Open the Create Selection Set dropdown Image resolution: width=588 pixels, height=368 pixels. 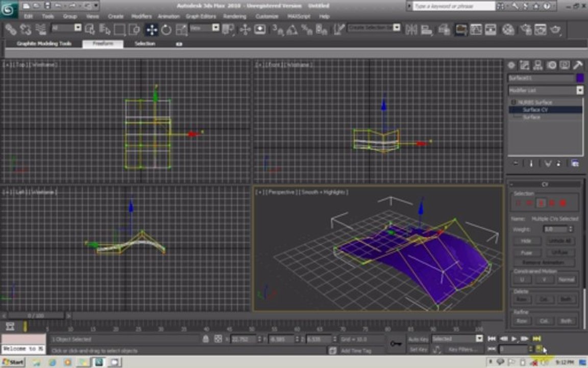(x=397, y=28)
